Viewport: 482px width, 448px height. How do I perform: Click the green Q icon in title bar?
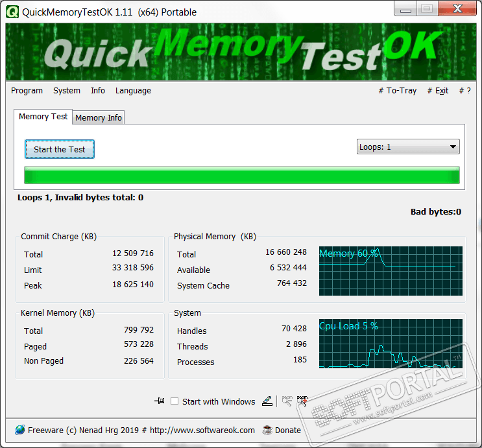[x=12, y=12]
